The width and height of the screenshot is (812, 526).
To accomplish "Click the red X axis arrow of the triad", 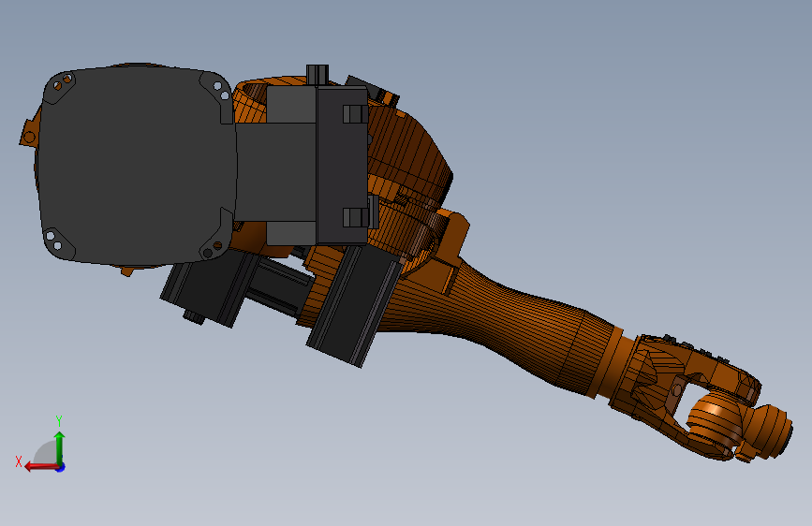I will (x=41, y=467).
